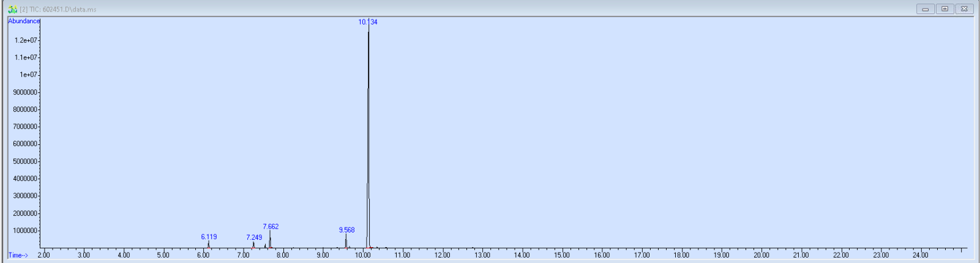
Task: Select the peak label 10.134
Action: point(368,22)
